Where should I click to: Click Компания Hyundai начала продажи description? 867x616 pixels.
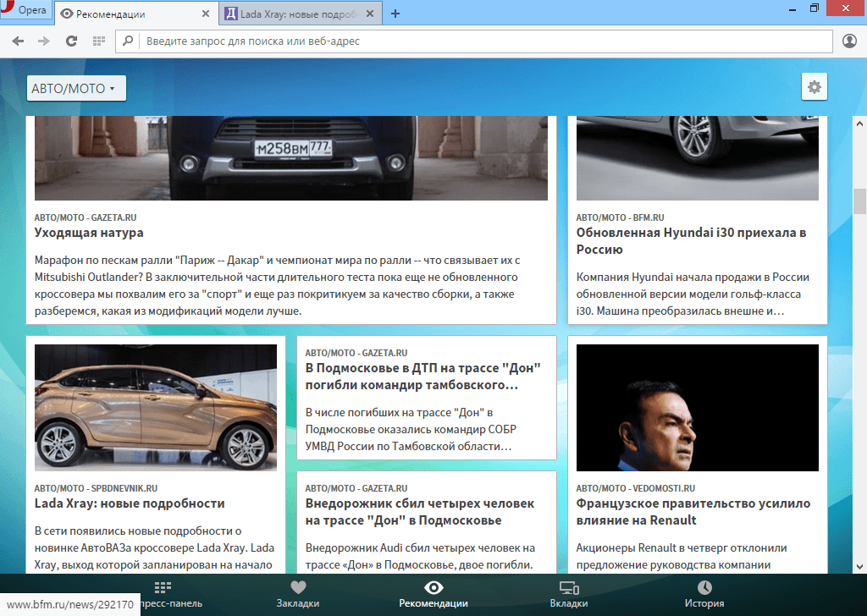(x=693, y=294)
